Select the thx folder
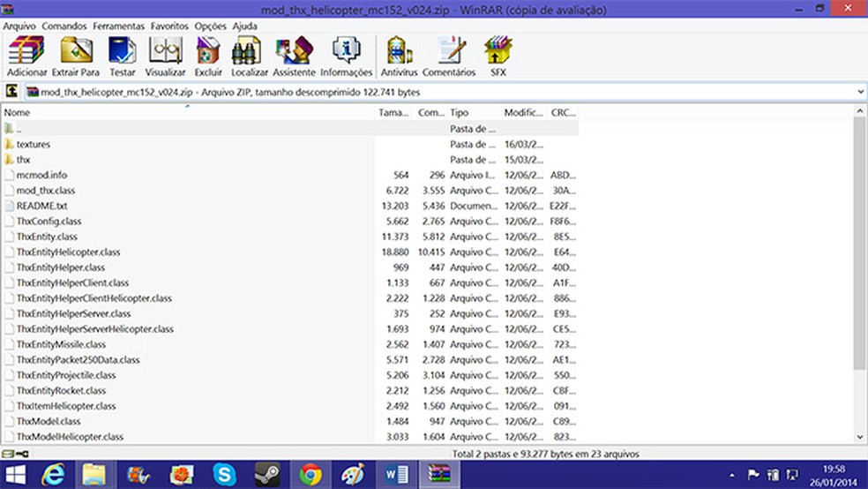868x489 pixels. point(23,160)
